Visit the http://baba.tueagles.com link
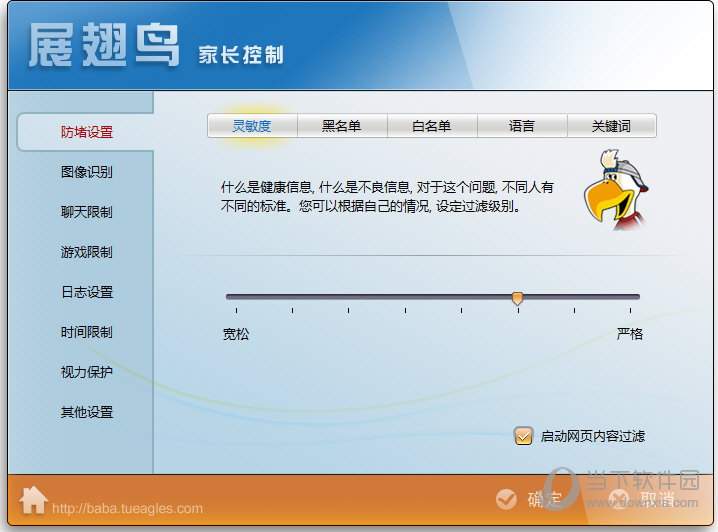This screenshot has width=718, height=532. (127, 509)
